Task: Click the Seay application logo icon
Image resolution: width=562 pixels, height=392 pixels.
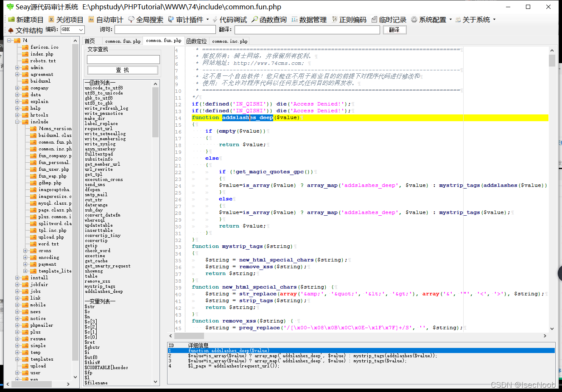Action: (x=10, y=7)
